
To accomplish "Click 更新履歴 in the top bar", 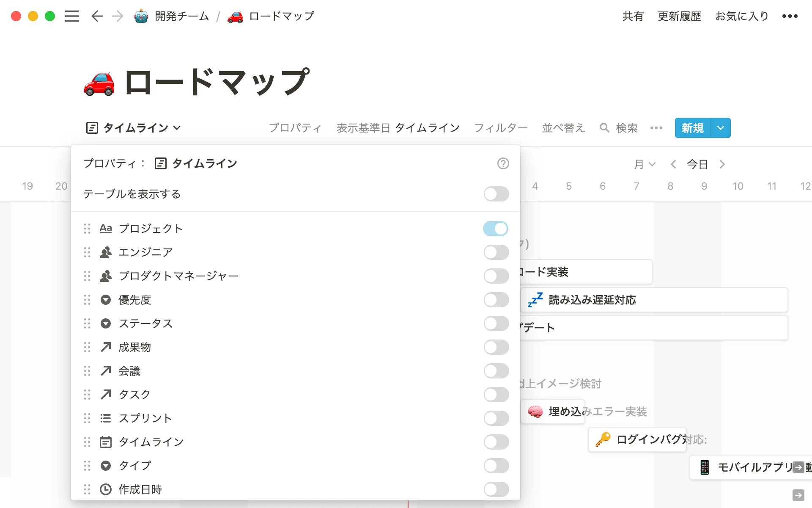I will (x=679, y=16).
